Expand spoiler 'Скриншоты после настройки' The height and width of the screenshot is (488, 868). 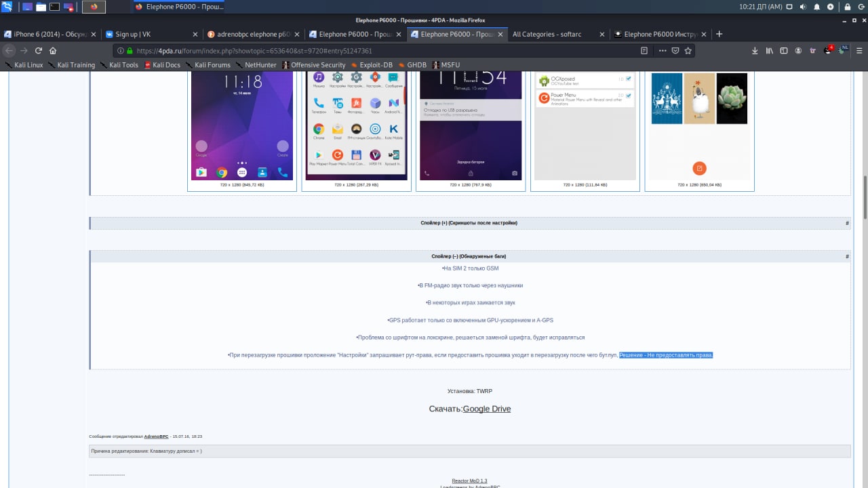469,223
